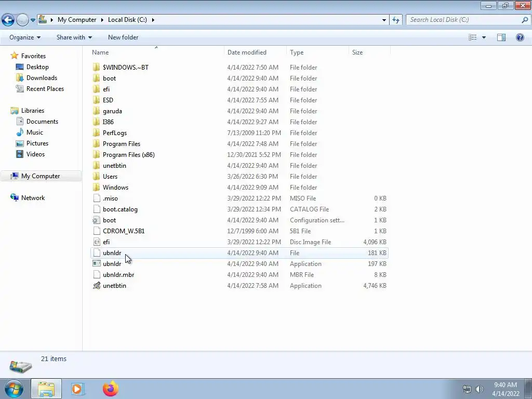Select the efi disc image file icon
Image resolution: width=532 pixels, height=399 pixels.
coord(97,242)
